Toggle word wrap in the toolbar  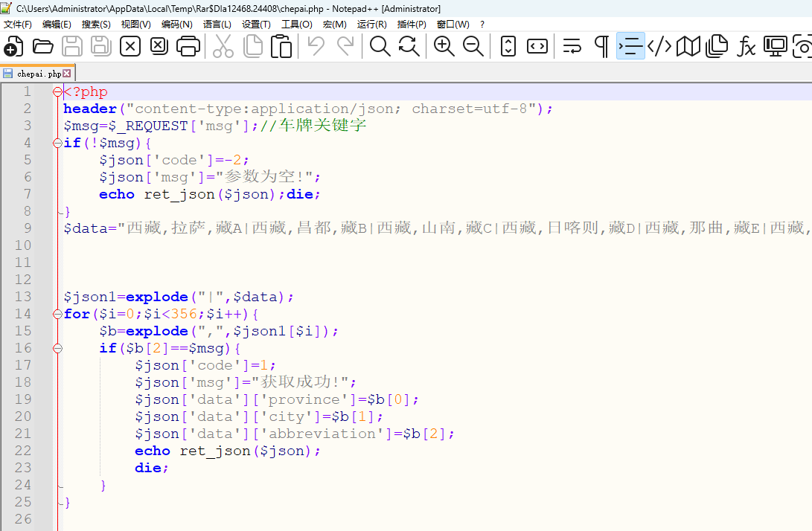coord(572,47)
